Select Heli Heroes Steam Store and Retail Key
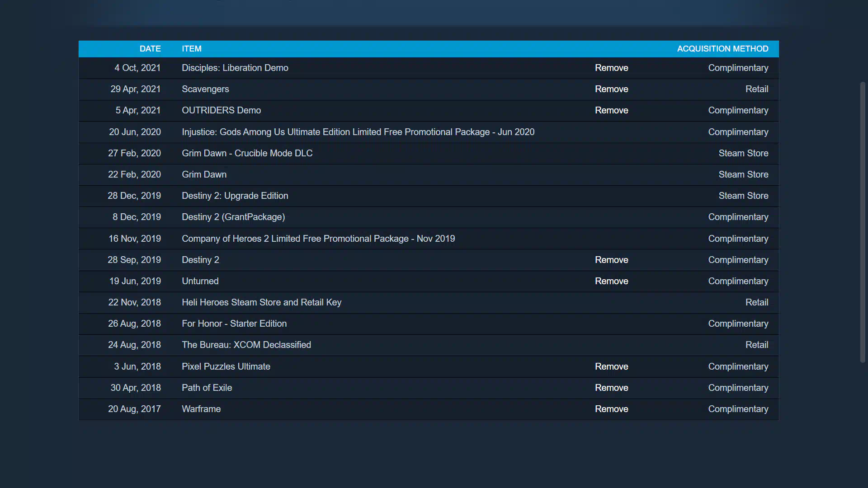Viewport: 868px width, 488px height. (261, 302)
